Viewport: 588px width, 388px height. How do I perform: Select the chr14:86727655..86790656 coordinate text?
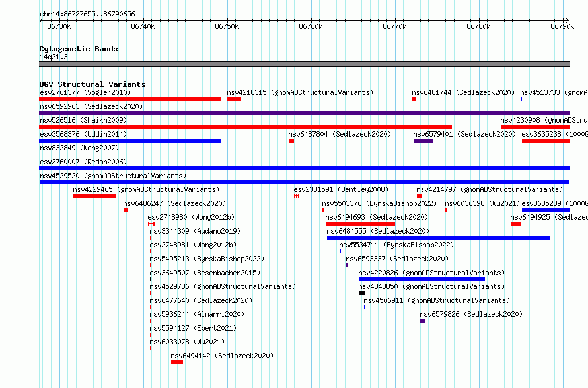tap(87, 14)
